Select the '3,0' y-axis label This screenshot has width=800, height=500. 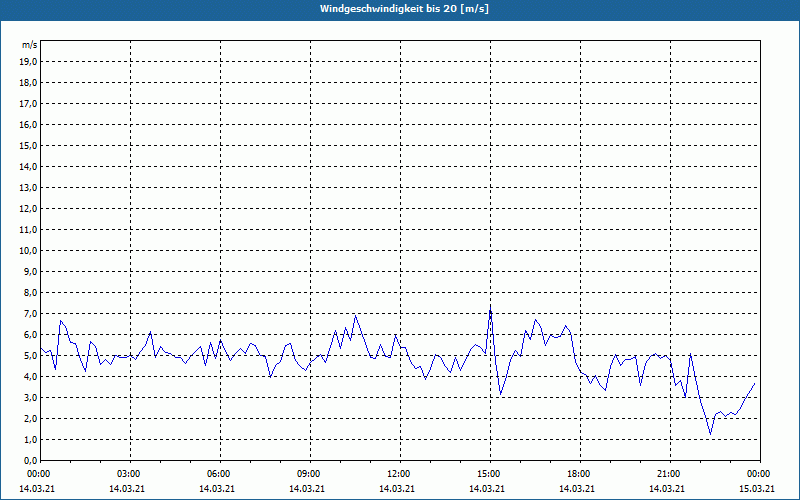pos(31,397)
